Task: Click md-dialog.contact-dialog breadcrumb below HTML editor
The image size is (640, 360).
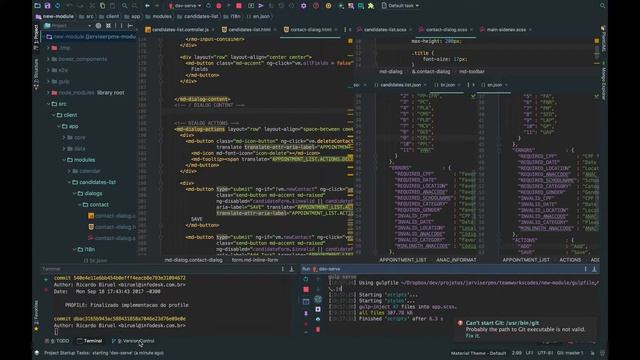Action: (193, 260)
